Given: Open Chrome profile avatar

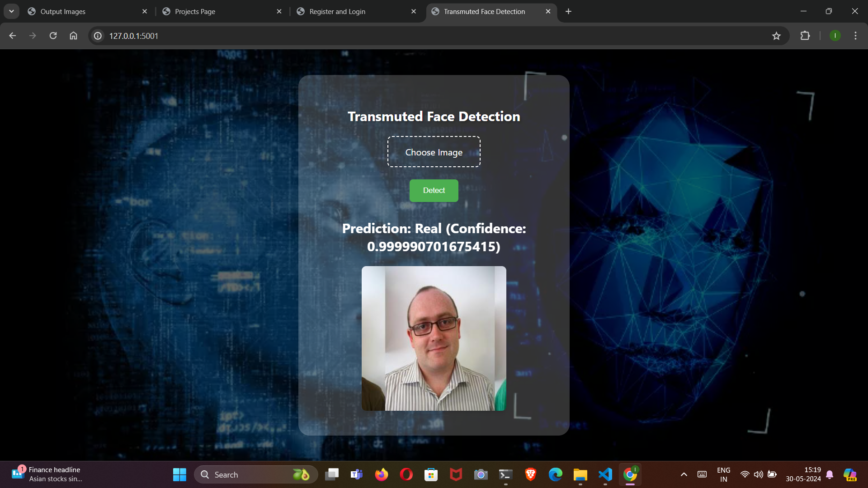Looking at the screenshot, I should pyautogui.click(x=835, y=36).
